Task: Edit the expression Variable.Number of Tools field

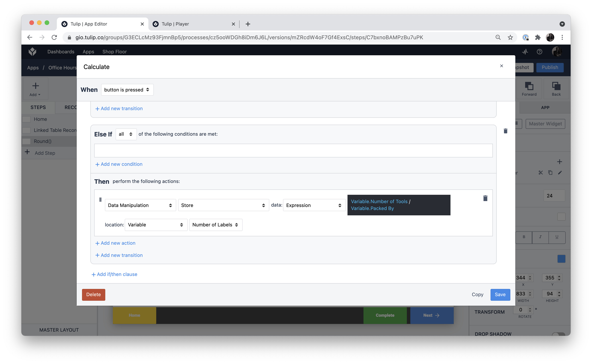Action: click(399, 205)
